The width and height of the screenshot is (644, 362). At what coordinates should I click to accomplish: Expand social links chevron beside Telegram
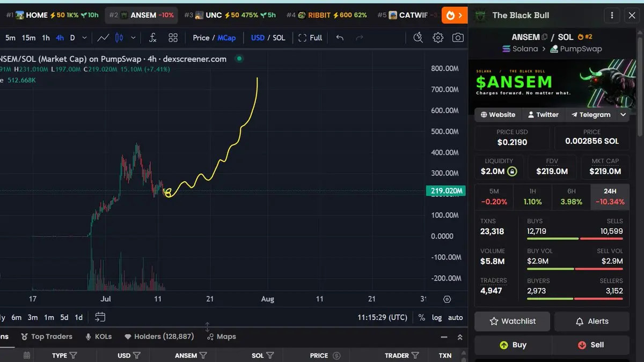point(623,115)
